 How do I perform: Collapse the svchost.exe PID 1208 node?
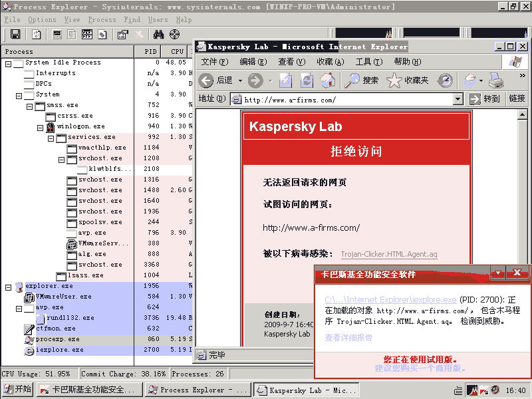(61, 160)
